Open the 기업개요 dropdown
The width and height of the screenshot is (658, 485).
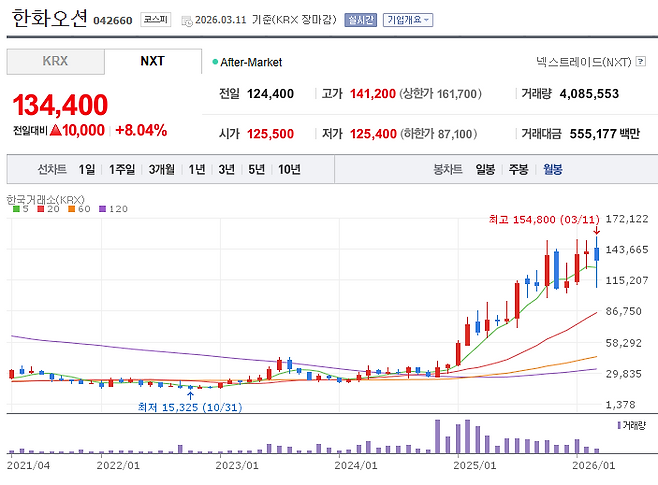click(x=408, y=19)
